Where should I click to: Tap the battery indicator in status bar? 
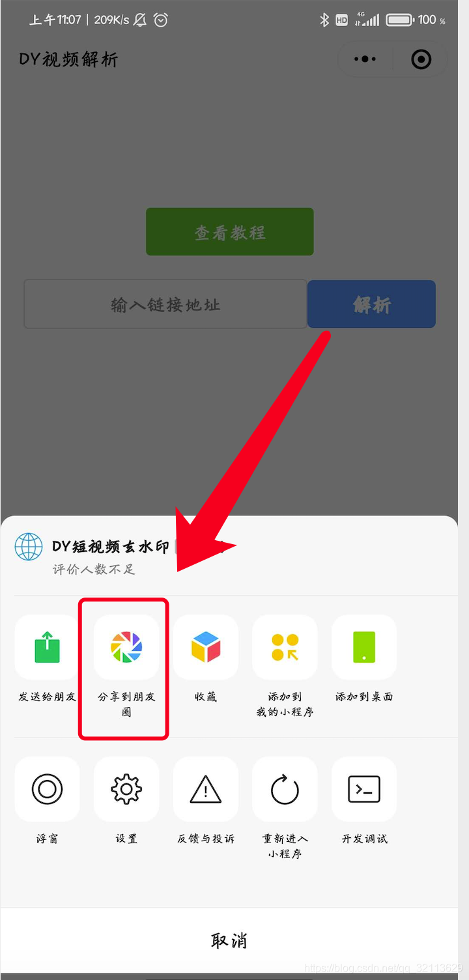[x=401, y=20]
